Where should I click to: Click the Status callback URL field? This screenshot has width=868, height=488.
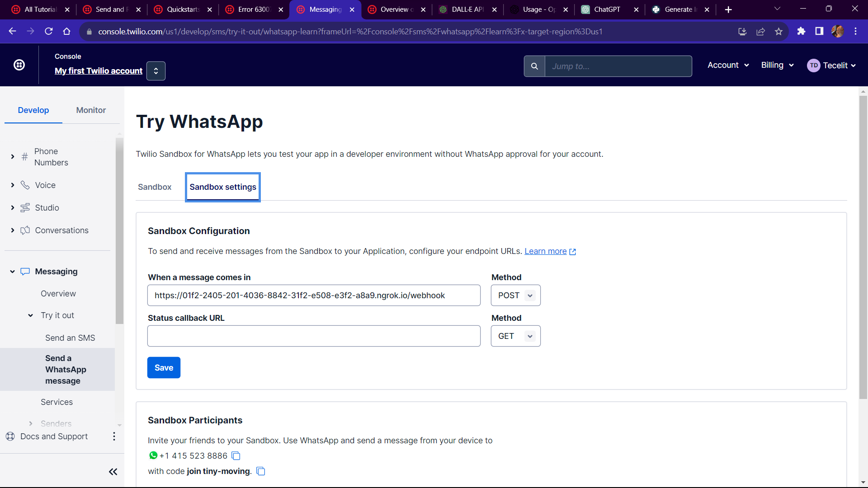click(x=314, y=336)
